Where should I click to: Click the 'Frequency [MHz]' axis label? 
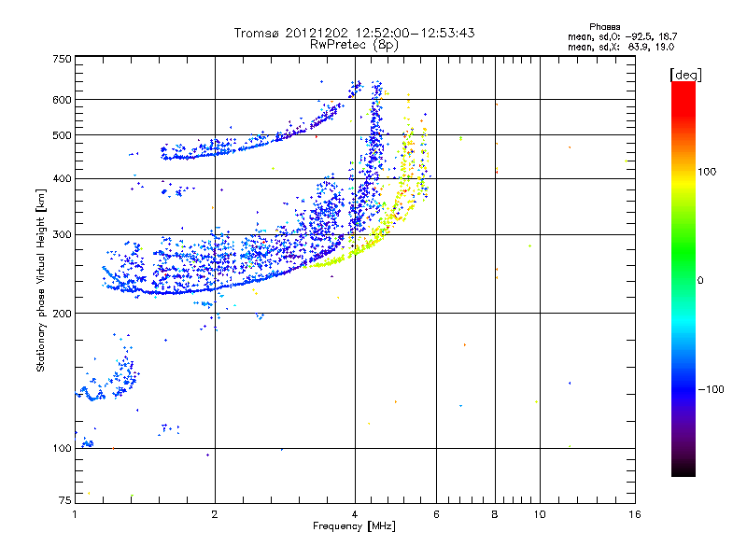(x=354, y=526)
